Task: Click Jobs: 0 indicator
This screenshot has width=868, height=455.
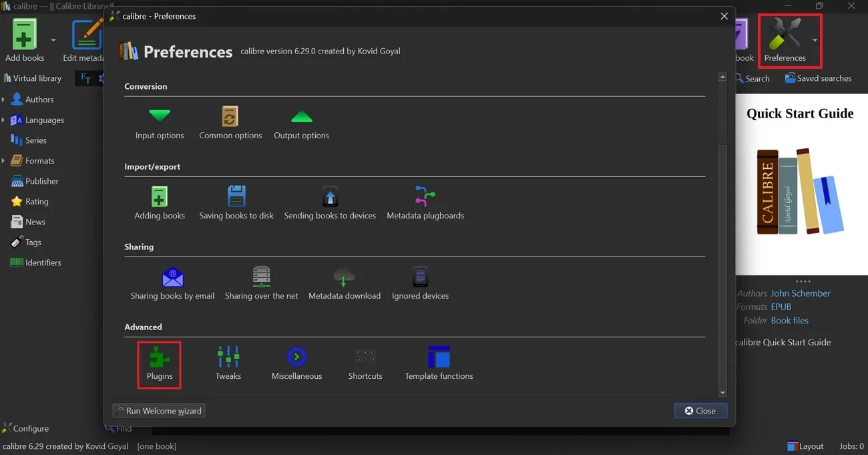Action: coord(851,446)
